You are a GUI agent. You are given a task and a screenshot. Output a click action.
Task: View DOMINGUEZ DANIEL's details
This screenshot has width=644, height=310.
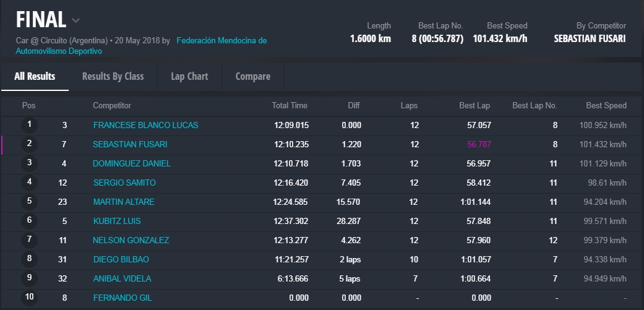tap(132, 164)
